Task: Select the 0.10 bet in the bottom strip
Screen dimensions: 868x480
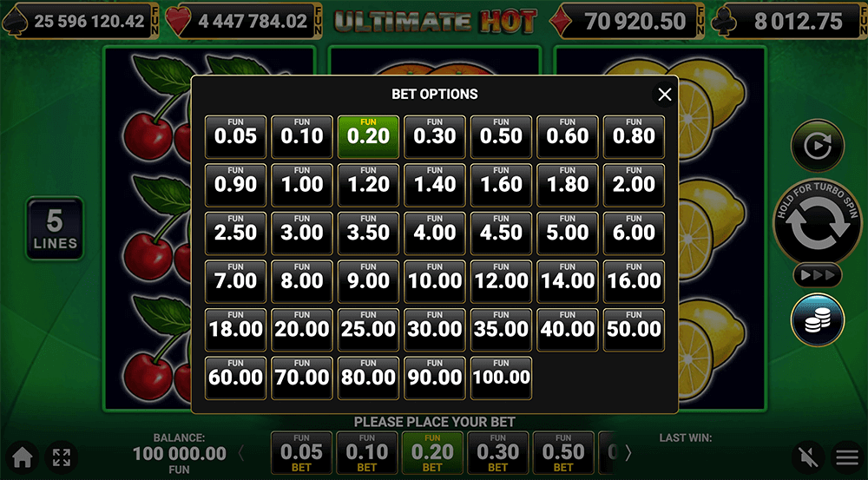Action: click(366, 453)
